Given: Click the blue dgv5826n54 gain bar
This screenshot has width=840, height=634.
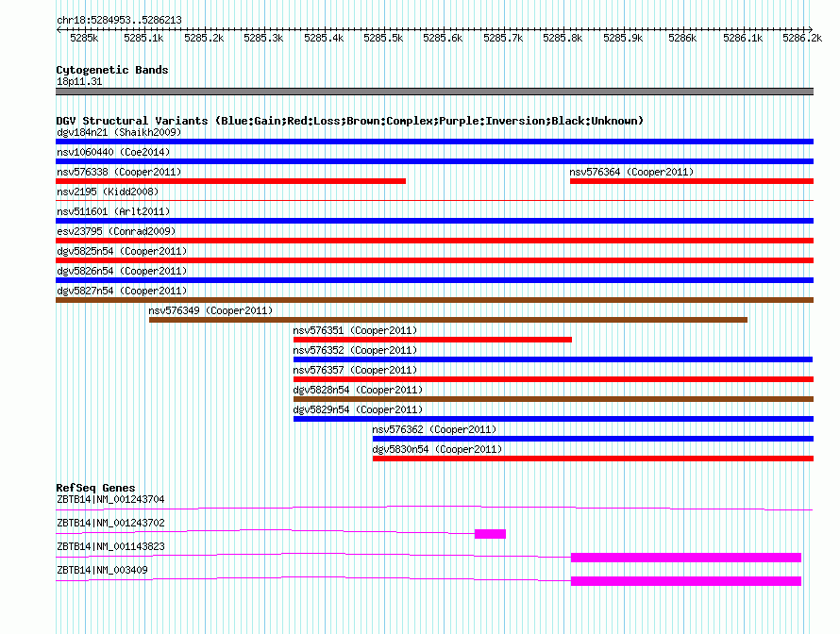Looking at the screenshot, I should [434, 280].
